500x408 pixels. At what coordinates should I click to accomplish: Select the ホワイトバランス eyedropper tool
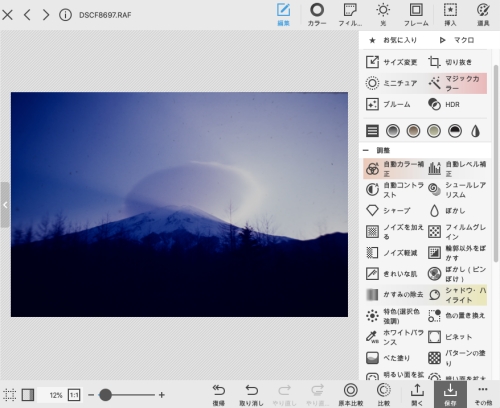coord(395,337)
